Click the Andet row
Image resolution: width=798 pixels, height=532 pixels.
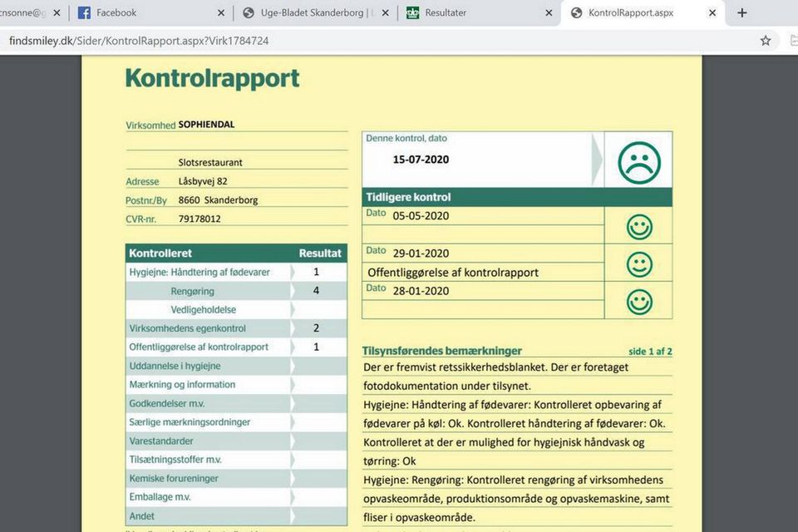[236, 515]
